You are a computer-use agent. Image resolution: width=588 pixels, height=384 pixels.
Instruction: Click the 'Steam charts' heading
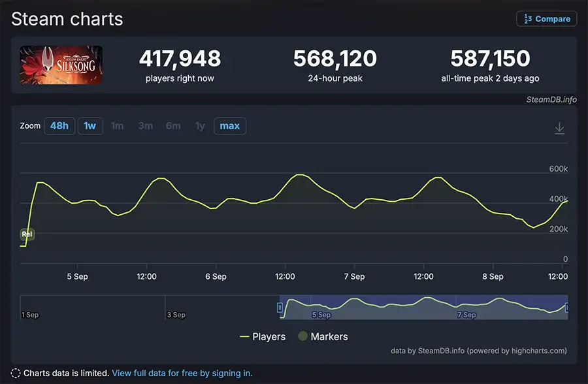(x=67, y=19)
